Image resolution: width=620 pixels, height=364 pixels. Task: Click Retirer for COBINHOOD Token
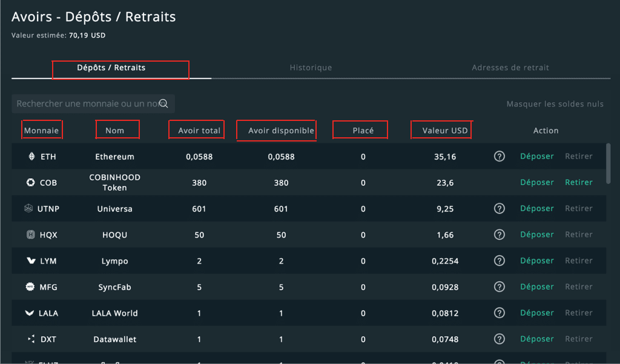coord(579,183)
